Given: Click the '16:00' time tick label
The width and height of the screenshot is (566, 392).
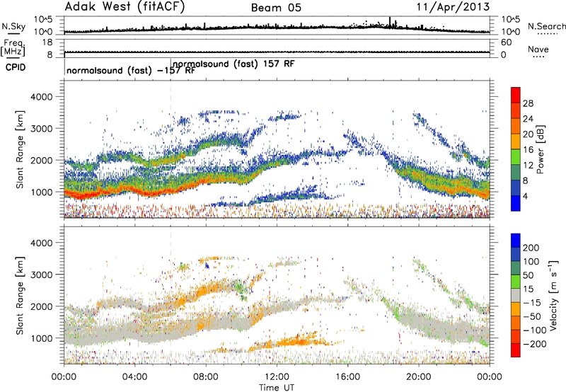Looking at the screenshot, I should click(x=347, y=377).
